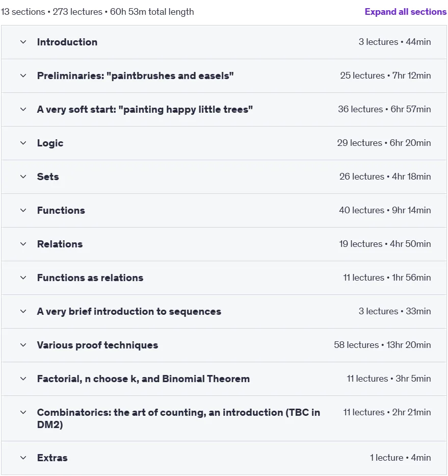The width and height of the screenshot is (448, 476).
Task: Open Various proof techniques using its chevron
Action: [23, 345]
